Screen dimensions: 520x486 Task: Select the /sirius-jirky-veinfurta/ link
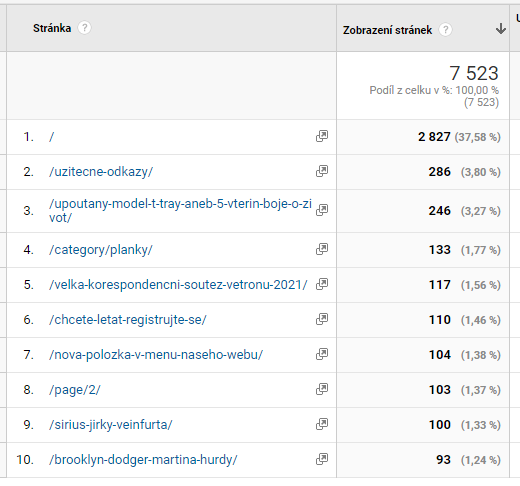tap(111, 425)
